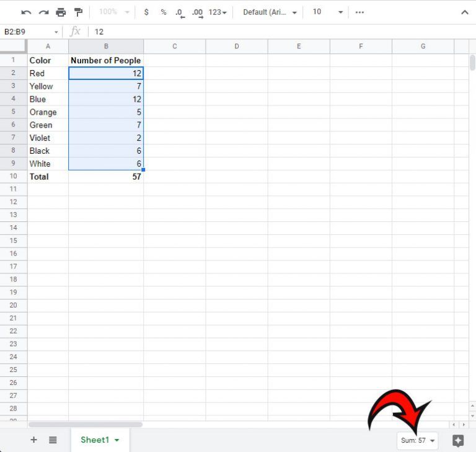Click the Black cell
The image size is (476, 452).
pyautogui.click(x=48, y=151)
